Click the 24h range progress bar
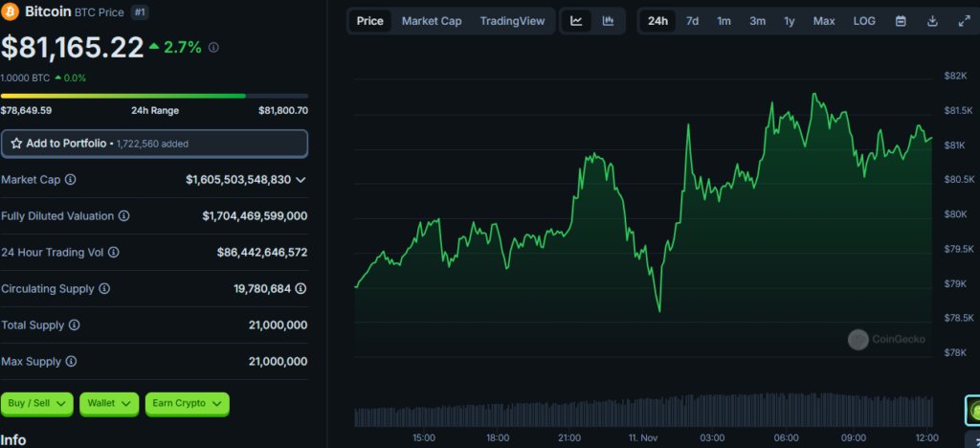 tap(154, 97)
